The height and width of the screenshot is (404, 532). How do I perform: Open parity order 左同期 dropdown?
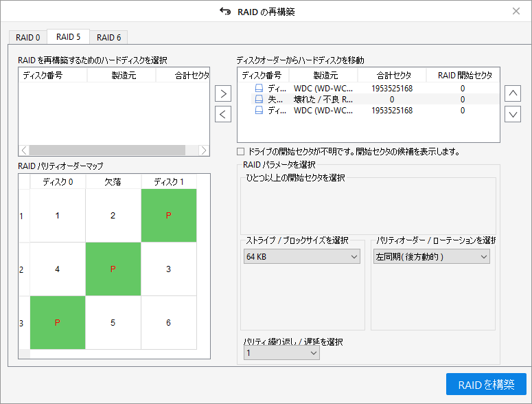coord(432,257)
